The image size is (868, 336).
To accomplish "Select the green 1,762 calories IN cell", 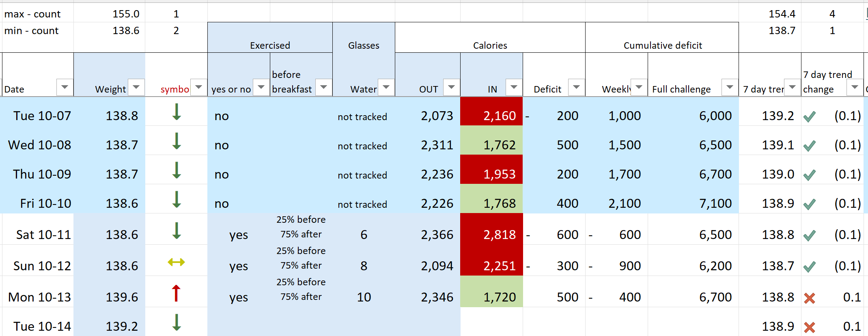I will (x=491, y=145).
